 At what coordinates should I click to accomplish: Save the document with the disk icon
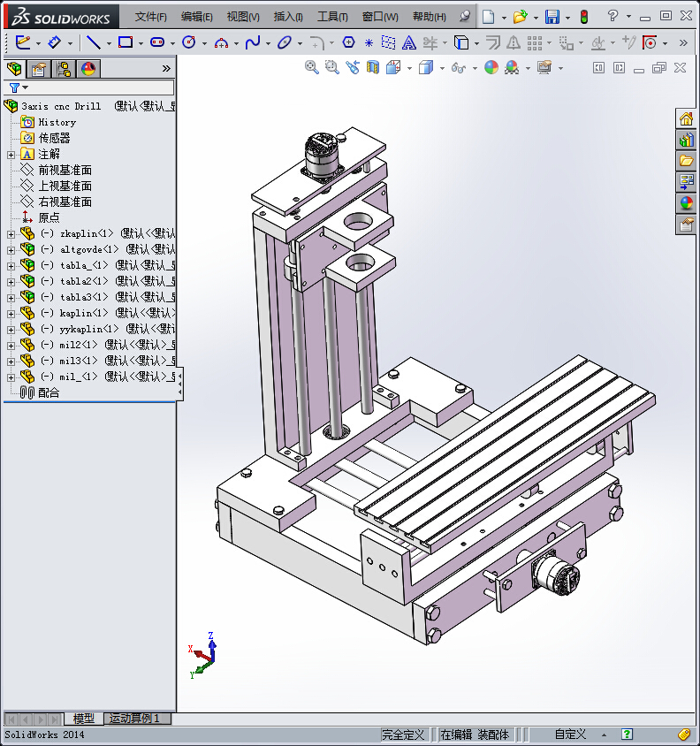coord(552,17)
